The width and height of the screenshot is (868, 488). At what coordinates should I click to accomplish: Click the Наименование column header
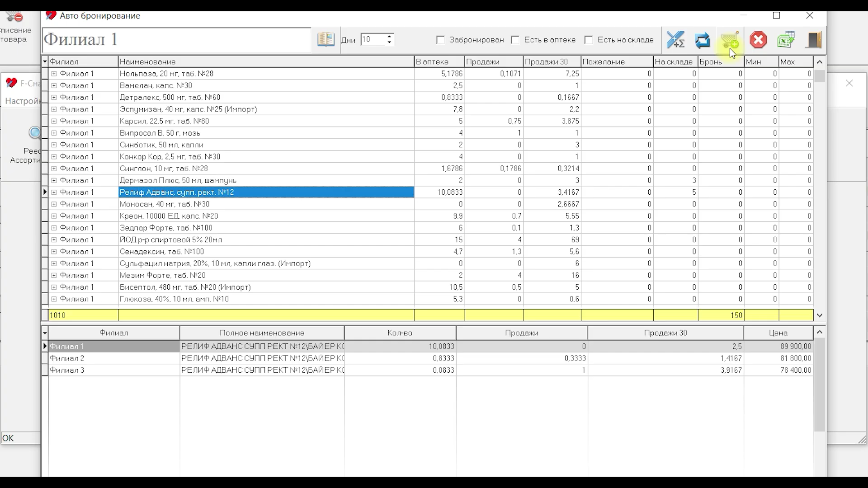pyautogui.click(x=266, y=61)
